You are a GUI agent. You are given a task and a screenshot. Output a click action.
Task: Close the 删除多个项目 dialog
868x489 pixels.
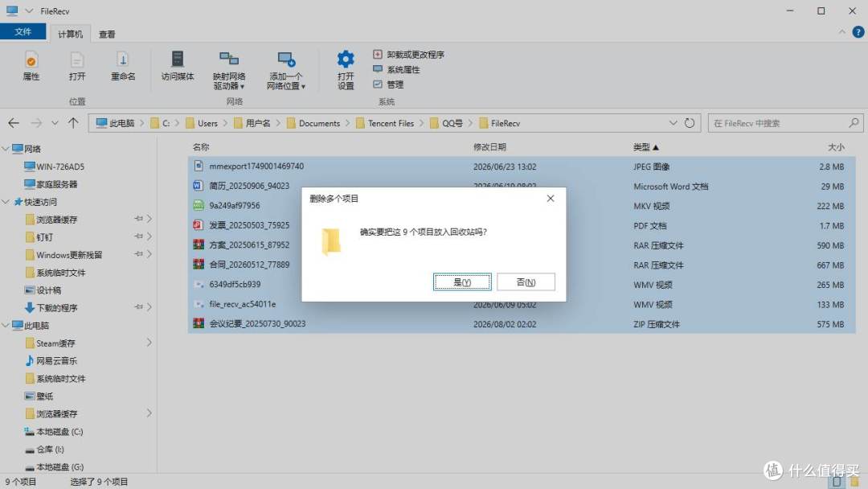pos(551,199)
